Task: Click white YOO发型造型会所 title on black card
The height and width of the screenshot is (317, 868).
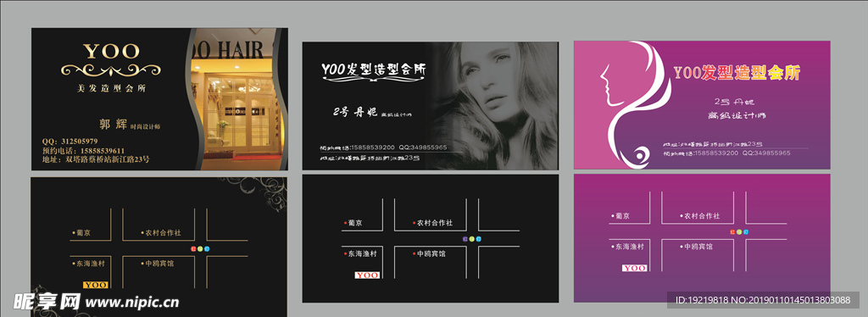Action: (374, 70)
